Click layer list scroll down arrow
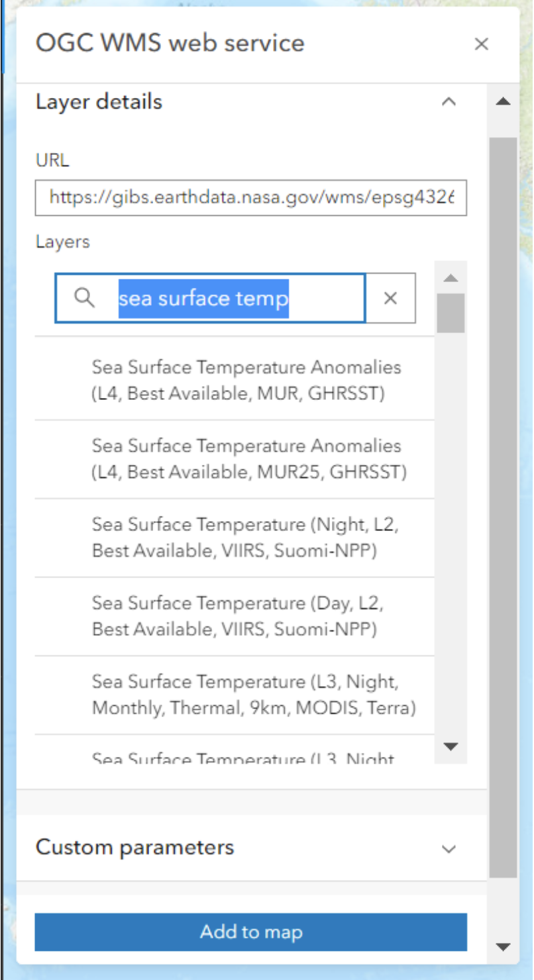The width and height of the screenshot is (534, 980). tap(451, 747)
